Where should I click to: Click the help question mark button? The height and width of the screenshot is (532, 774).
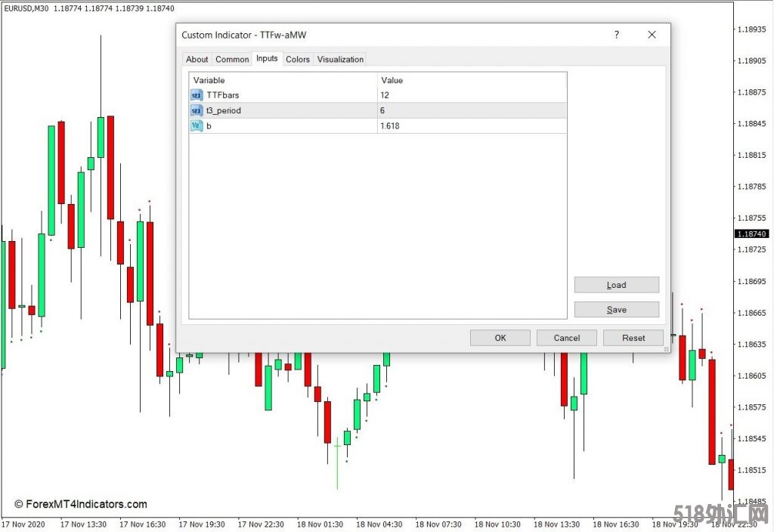616,35
